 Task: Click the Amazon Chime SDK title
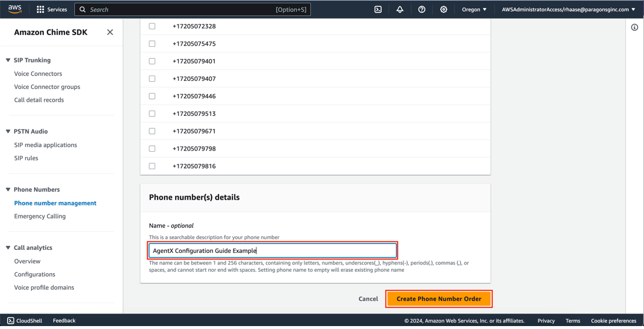(51, 32)
